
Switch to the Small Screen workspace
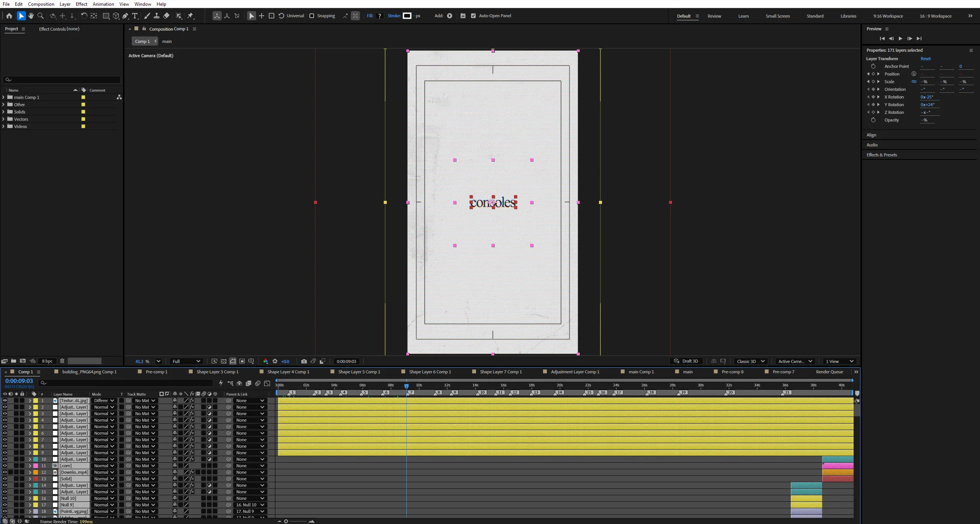pyautogui.click(x=777, y=16)
